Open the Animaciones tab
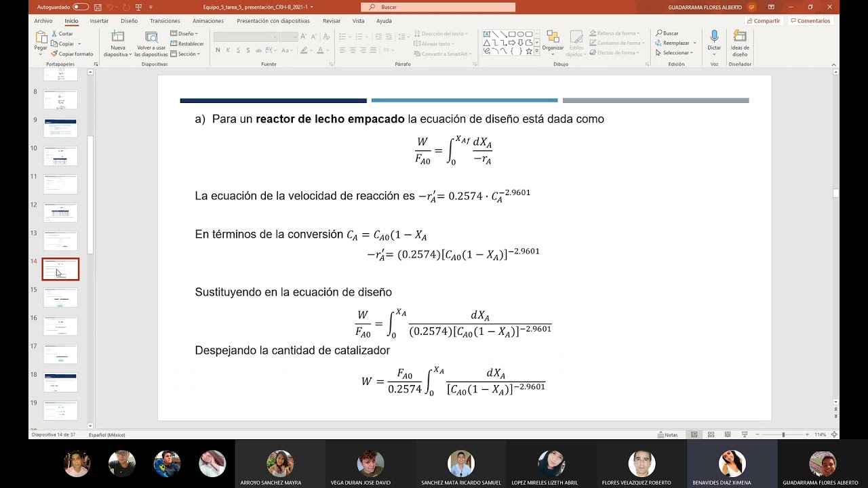Image resolution: width=868 pixels, height=488 pixels. (x=208, y=21)
